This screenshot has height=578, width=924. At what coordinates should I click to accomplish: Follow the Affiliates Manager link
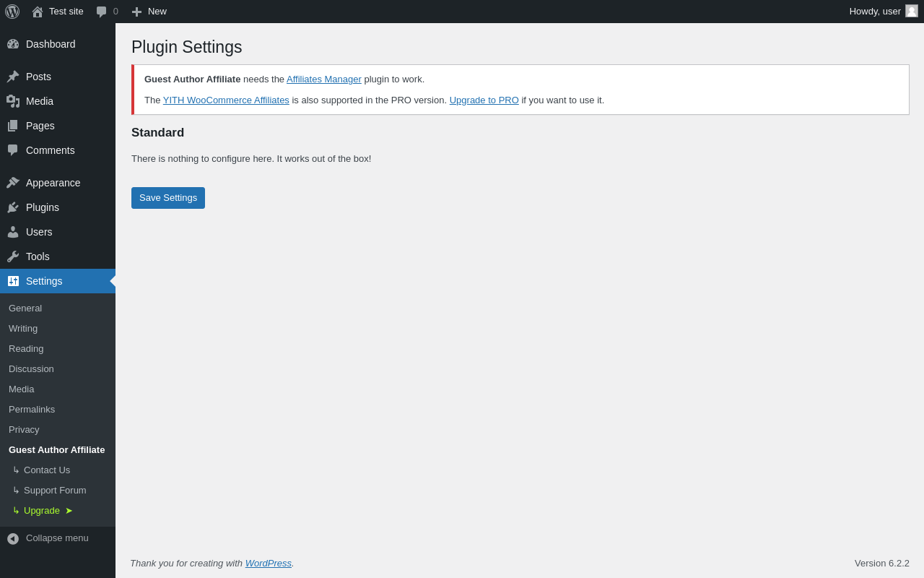pyautogui.click(x=324, y=79)
